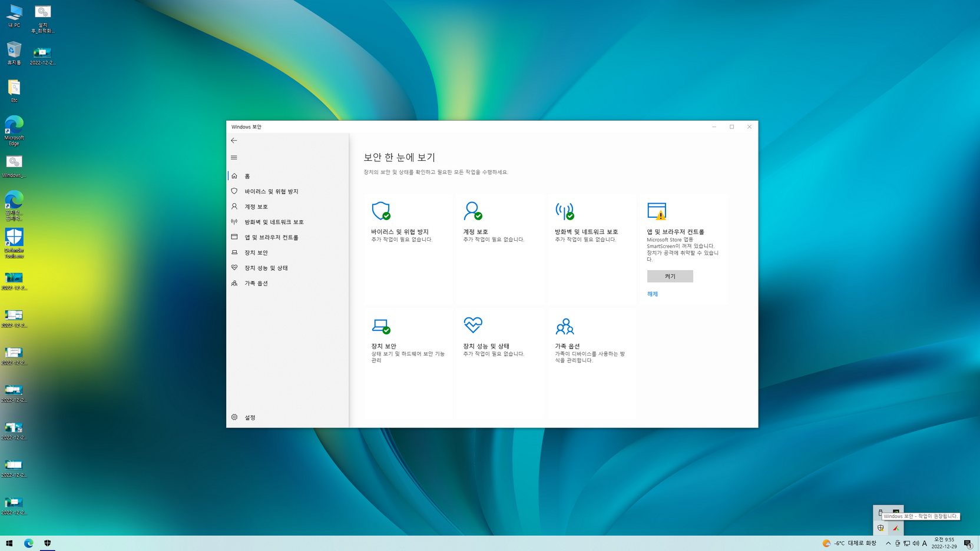980x551 pixels.
Task: Minimize the Windows 보안 window
Action: click(714, 127)
